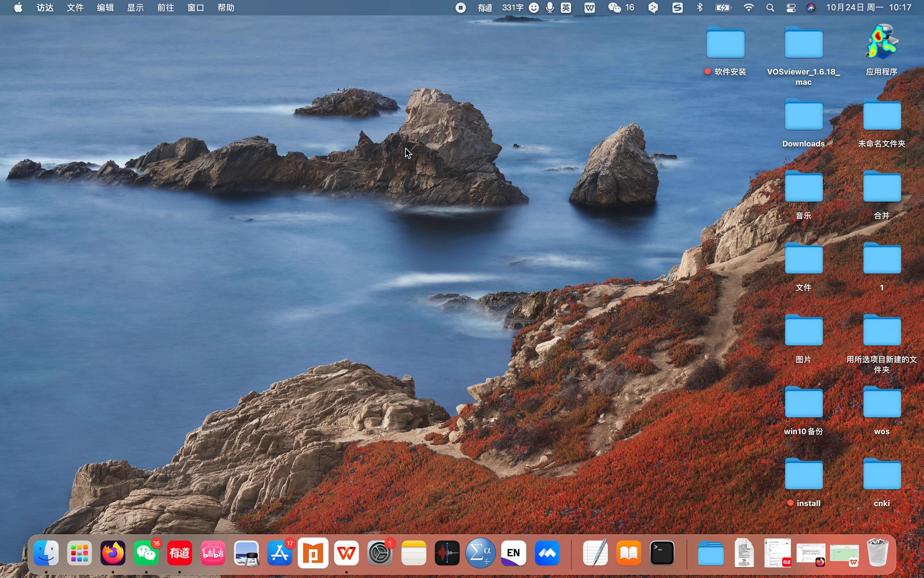This screenshot has width=924, height=578.
Task: Select the install folder with red tag
Action: coord(804,474)
